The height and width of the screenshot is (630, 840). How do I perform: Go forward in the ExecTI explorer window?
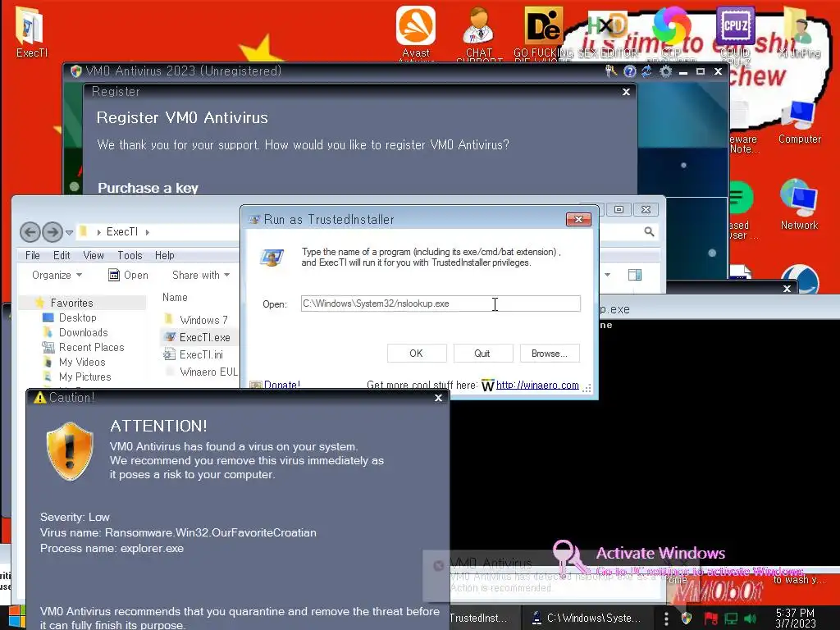(52, 232)
